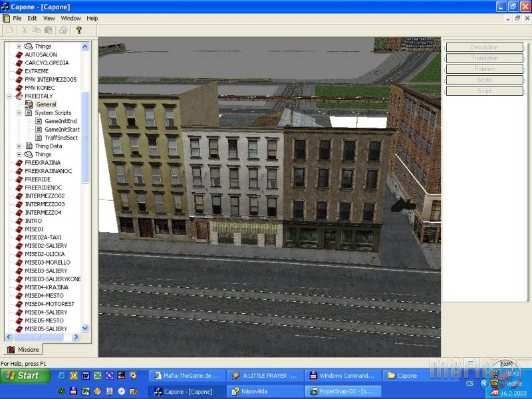532x399 pixels.
Task: Click the Print toolbar icon
Action: pos(63,30)
